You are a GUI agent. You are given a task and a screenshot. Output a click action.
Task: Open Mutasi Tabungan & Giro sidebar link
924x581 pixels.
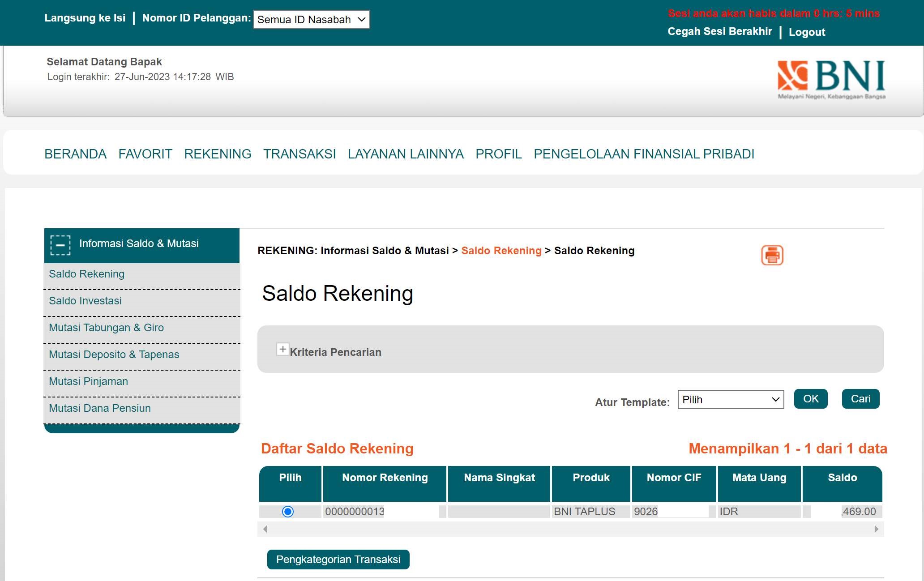pyautogui.click(x=106, y=328)
